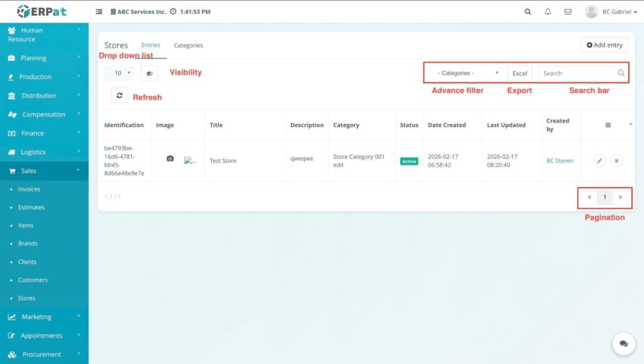Delete Test Store using the X icon
644x364 pixels.
pyautogui.click(x=617, y=161)
